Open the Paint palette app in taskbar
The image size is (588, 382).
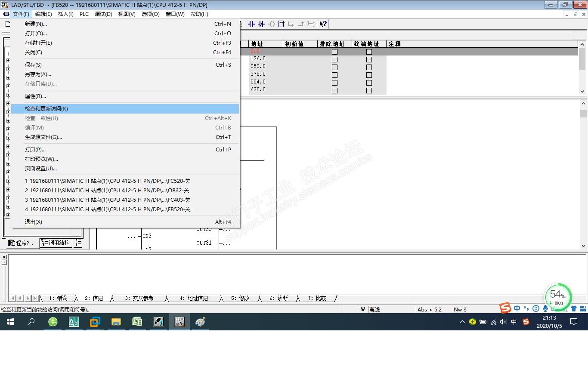click(201, 322)
